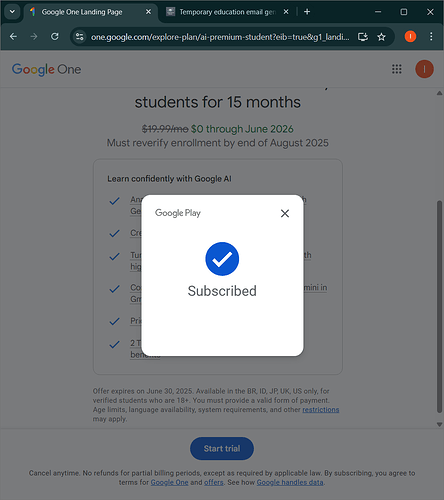Click the install app icon in address bar
Screen dimensions: 444x500
tap(363, 37)
